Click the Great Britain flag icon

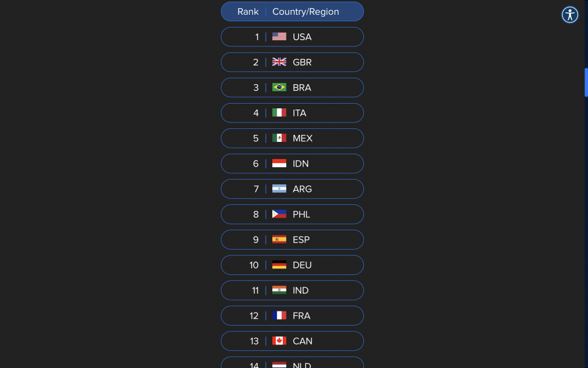click(x=279, y=62)
